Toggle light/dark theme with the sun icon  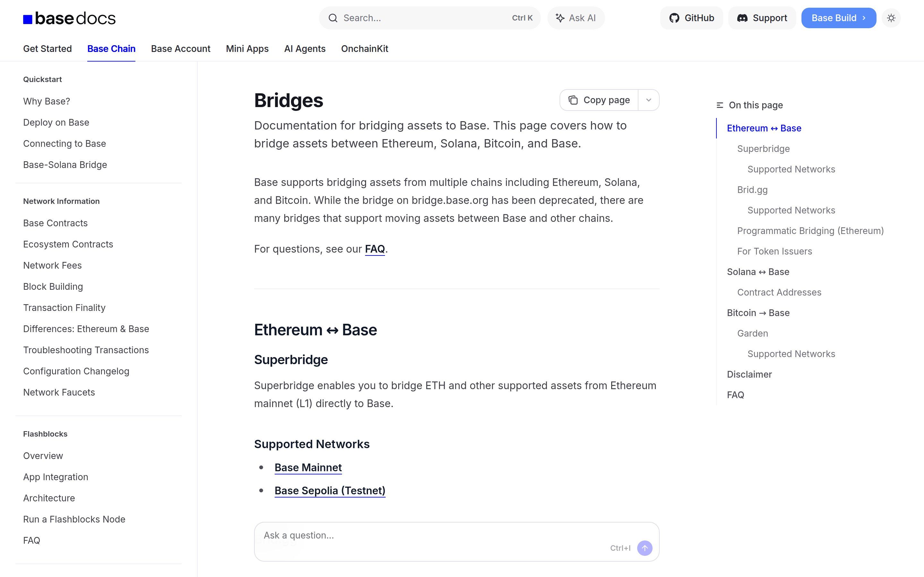click(892, 18)
